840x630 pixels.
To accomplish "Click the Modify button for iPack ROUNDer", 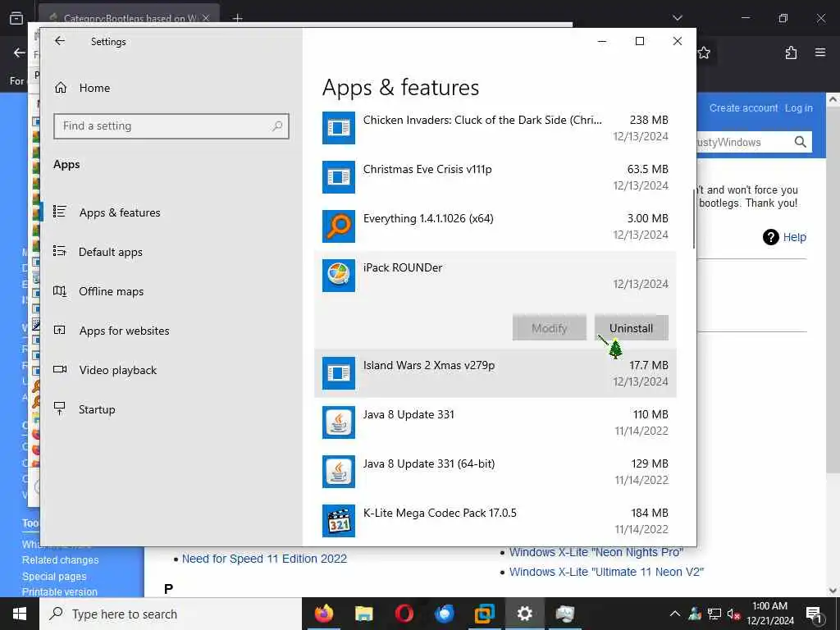I will point(549,328).
